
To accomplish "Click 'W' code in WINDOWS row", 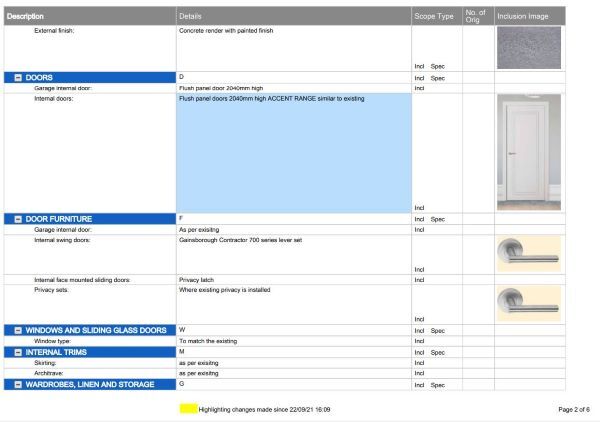I will tap(182, 329).
